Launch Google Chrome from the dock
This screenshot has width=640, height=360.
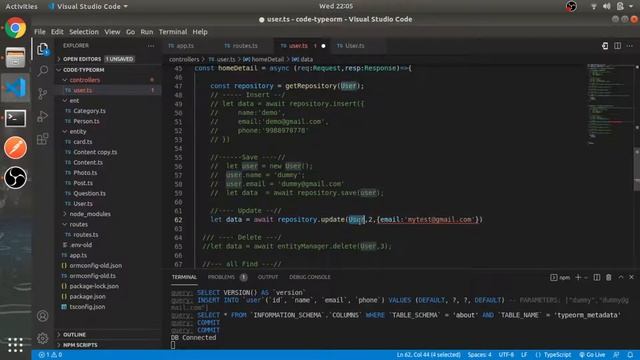click(x=16, y=28)
